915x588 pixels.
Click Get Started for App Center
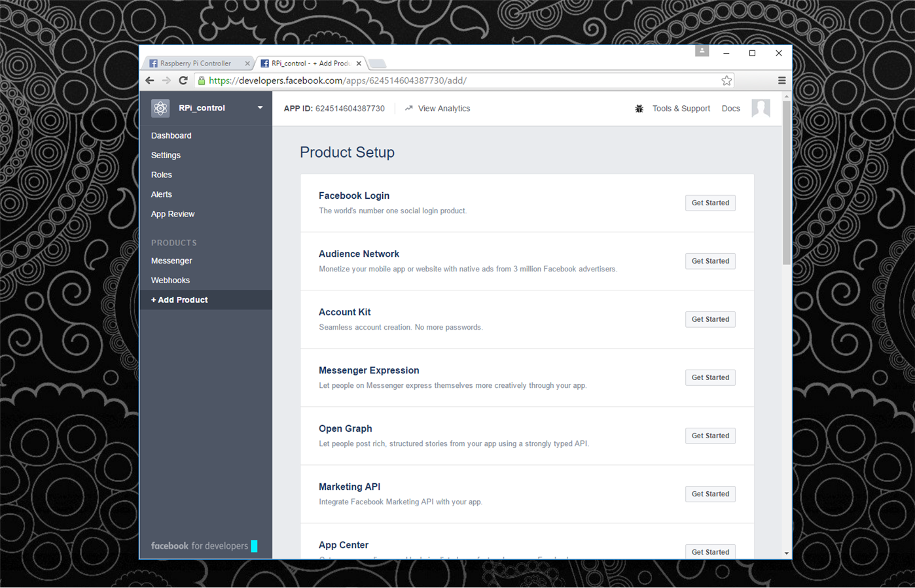tap(710, 551)
